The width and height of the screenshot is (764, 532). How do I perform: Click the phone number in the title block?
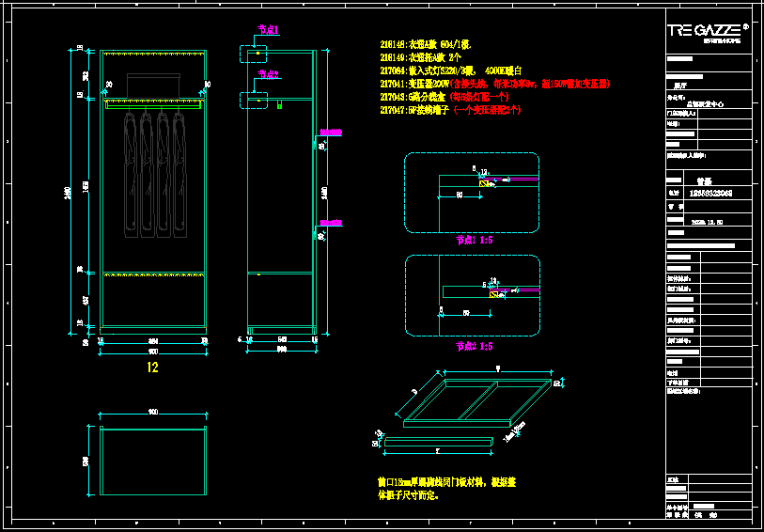[x=710, y=194]
